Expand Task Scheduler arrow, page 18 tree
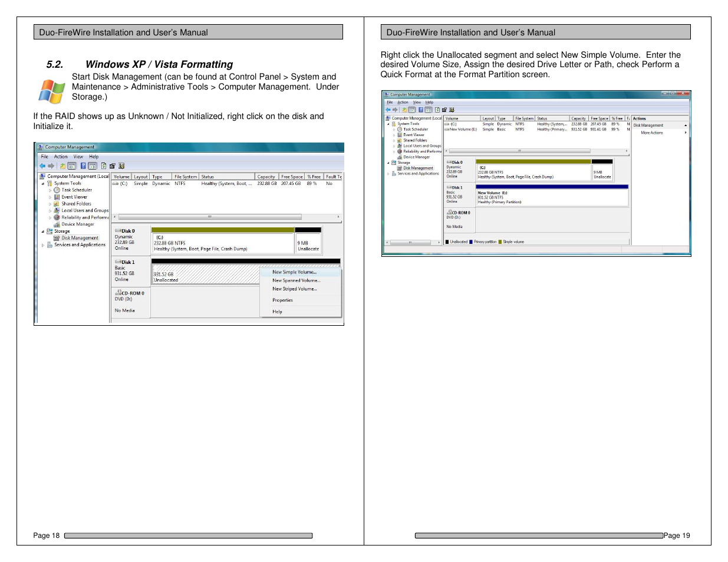This screenshot has height=562, width=728. [x=50, y=190]
